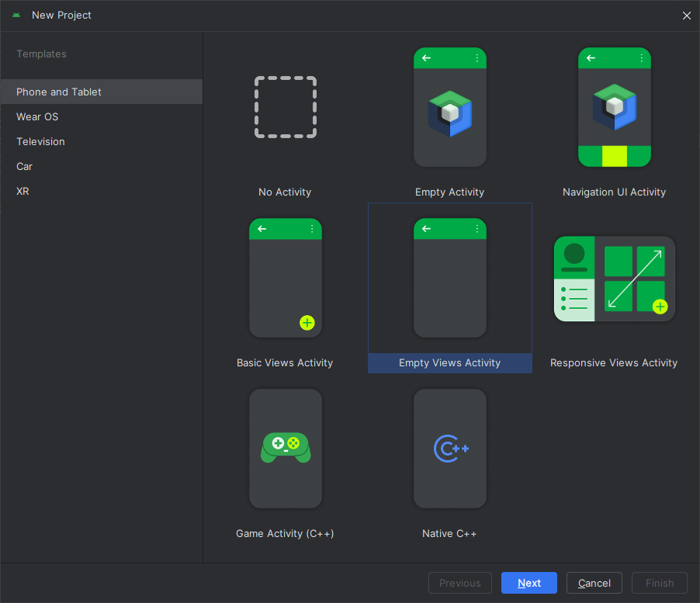The width and height of the screenshot is (700, 603).
Task: Pick the Native C++ template icon
Action: pyautogui.click(x=450, y=449)
